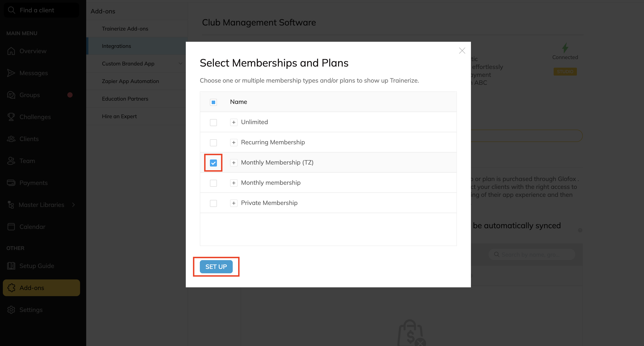Click the Calendar icon in sidebar
The width and height of the screenshot is (644, 346).
point(11,227)
